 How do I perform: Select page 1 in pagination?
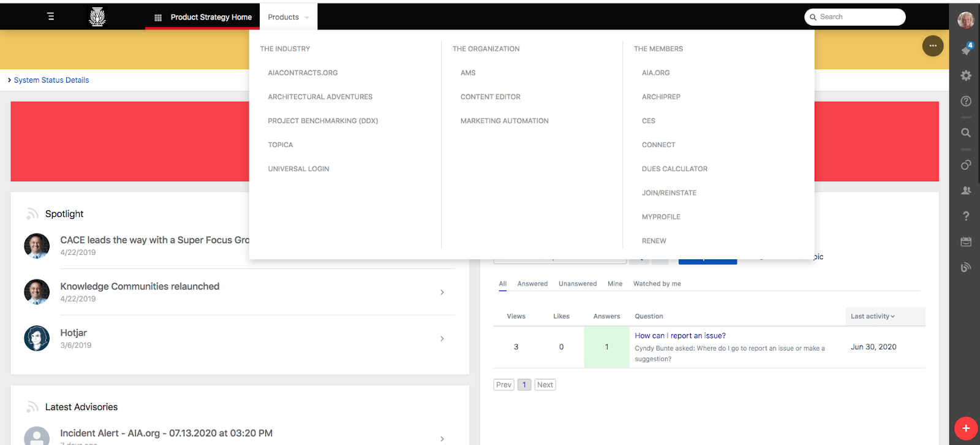[524, 385]
